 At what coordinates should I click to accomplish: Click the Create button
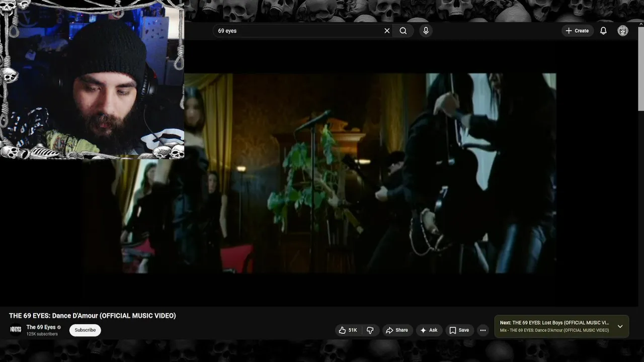[x=577, y=31]
